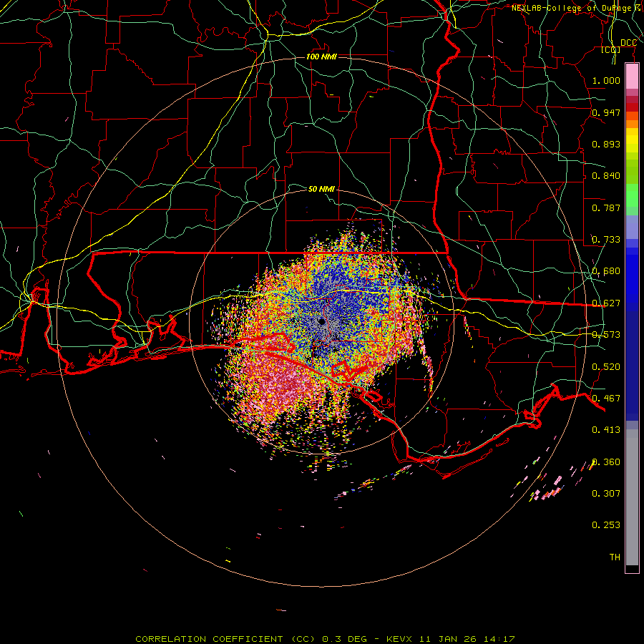
Task: Click the 0.947 scale value
Action: [606, 112]
